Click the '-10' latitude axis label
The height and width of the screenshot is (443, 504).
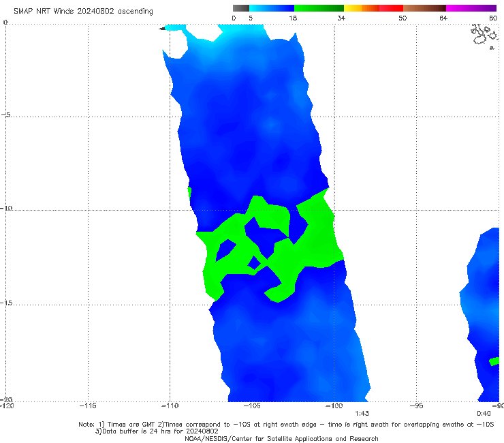[x=6, y=208]
